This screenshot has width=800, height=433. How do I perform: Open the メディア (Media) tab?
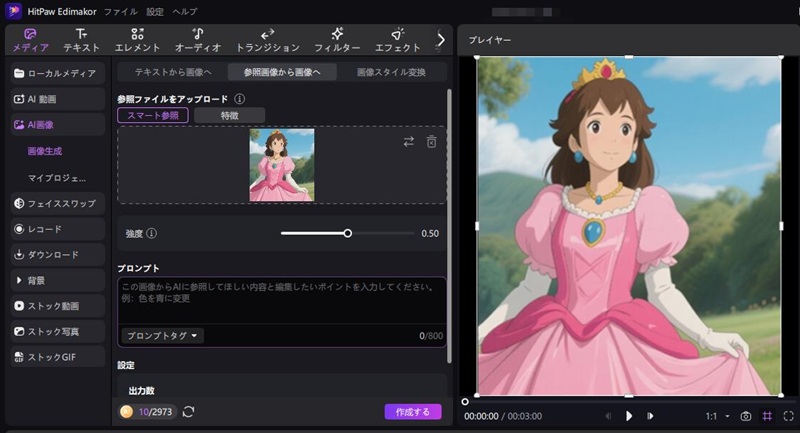click(x=30, y=40)
